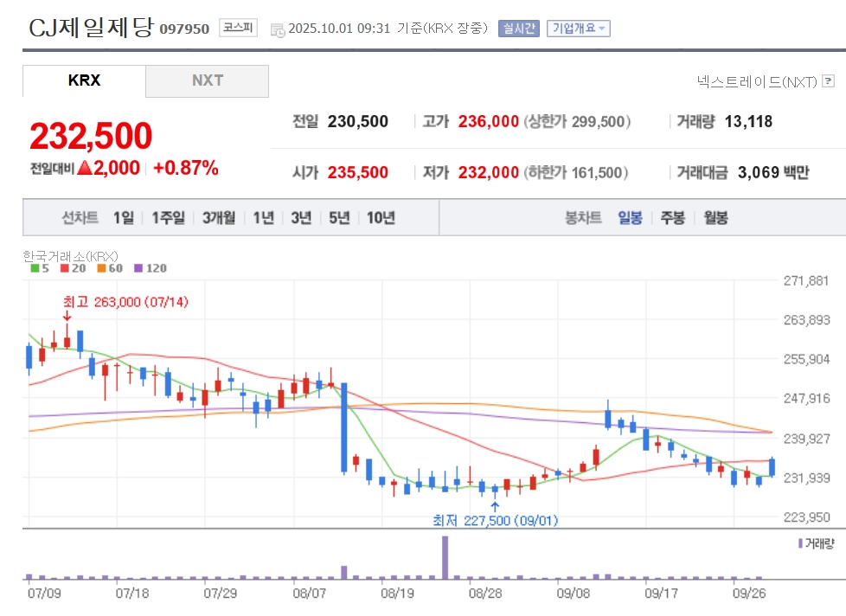Click the 전일 value 230,500

coord(358,121)
